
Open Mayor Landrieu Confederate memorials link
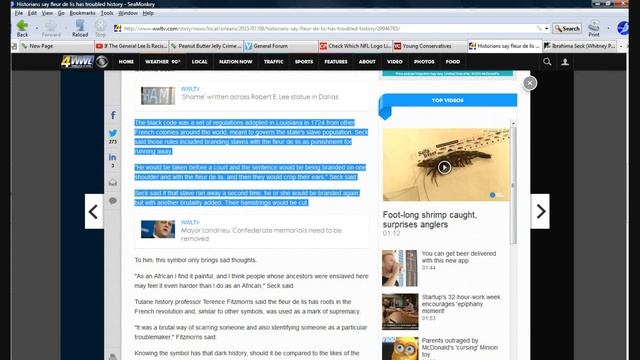pyautogui.click(x=261, y=234)
